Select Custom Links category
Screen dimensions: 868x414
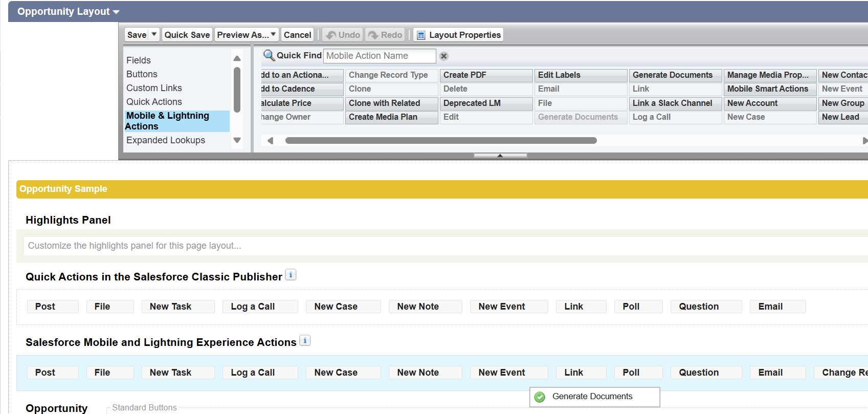tap(154, 88)
